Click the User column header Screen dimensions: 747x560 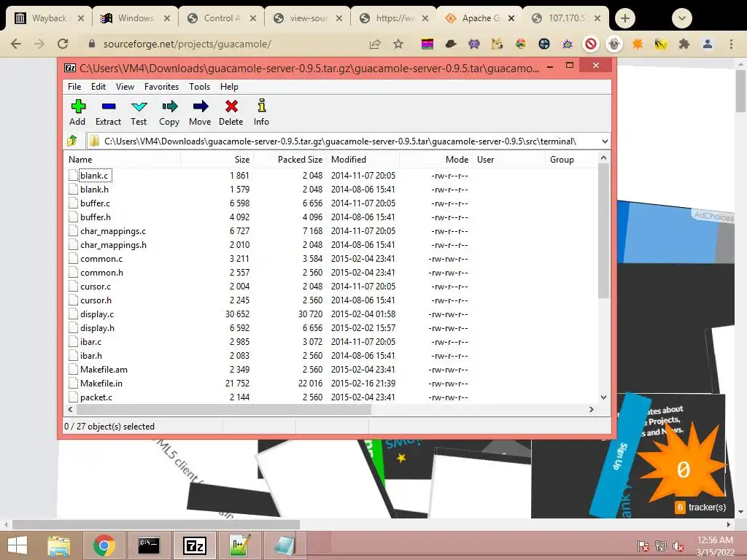508,160
